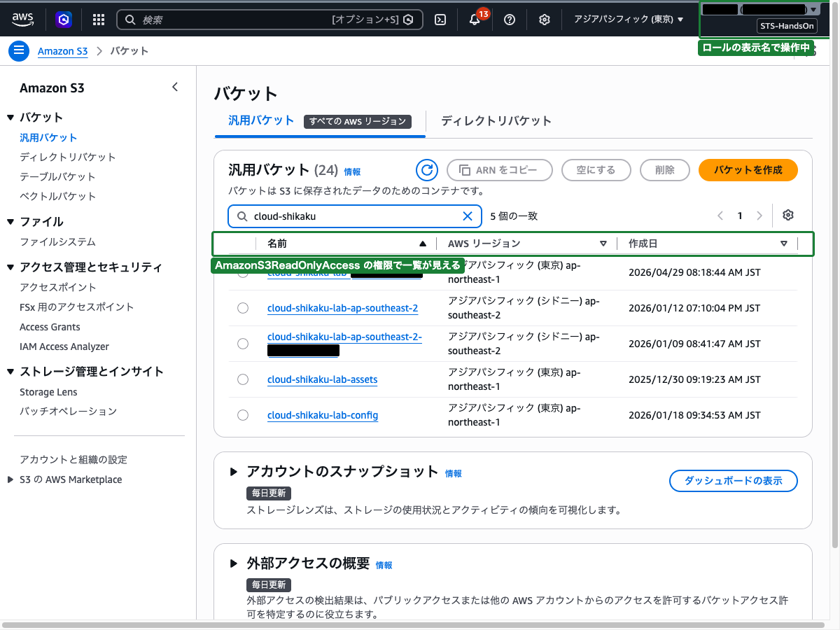Open バッチオペレーション in the sidebar
The height and width of the screenshot is (630, 840).
point(68,411)
